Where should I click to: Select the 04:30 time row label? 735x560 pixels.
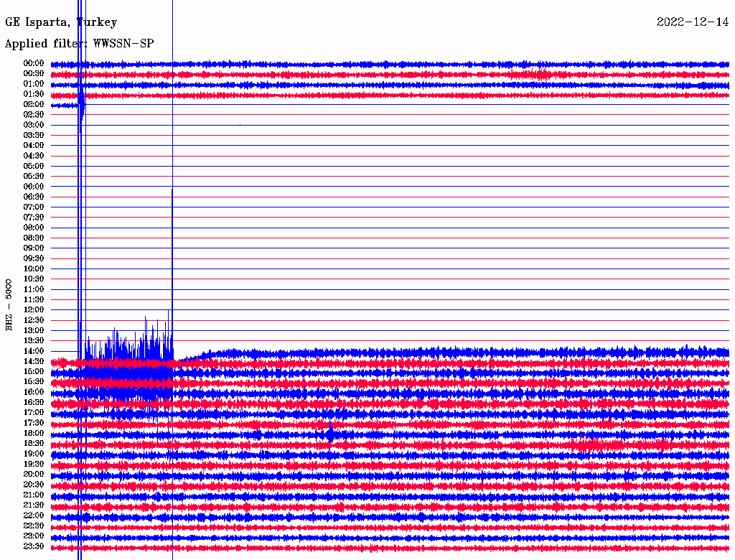tap(34, 156)
